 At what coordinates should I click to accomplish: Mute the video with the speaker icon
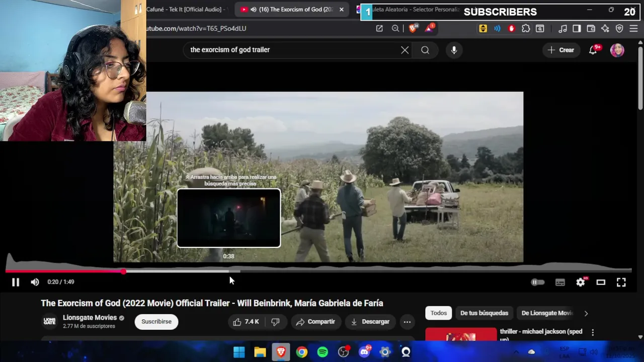(x=35, y=282)
